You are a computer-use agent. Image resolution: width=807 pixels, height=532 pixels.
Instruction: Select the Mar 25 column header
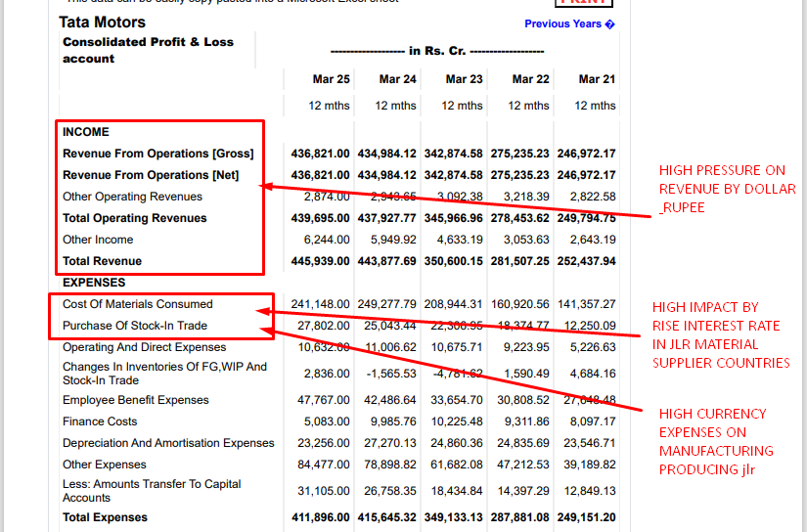(331, 79)
